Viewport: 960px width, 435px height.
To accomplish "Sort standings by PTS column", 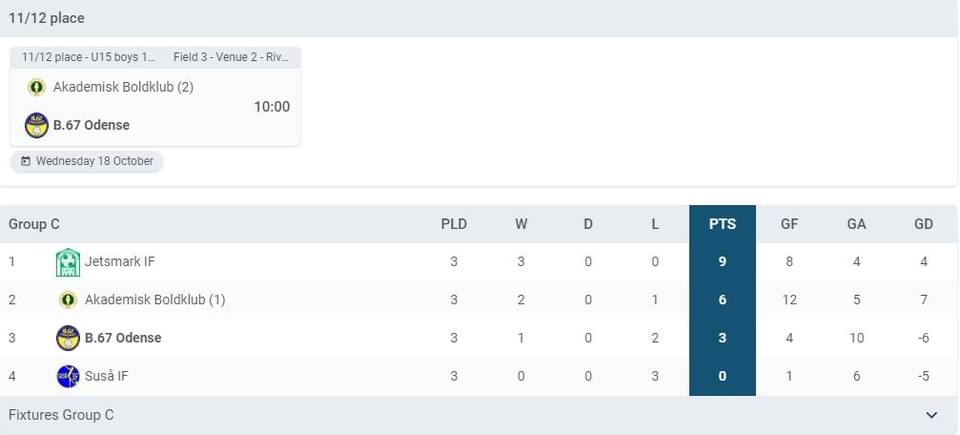I will 722,224.
